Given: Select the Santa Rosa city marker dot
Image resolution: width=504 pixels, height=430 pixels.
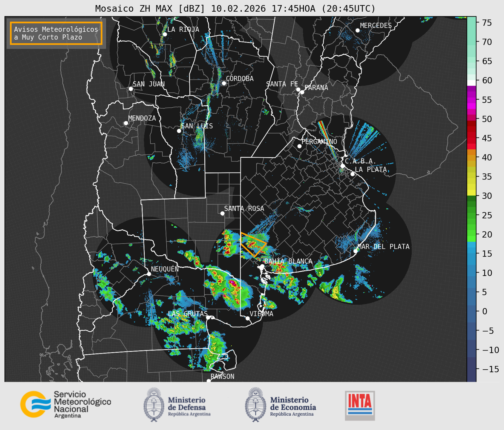Looking at the screenshot, I should point(222,213).
